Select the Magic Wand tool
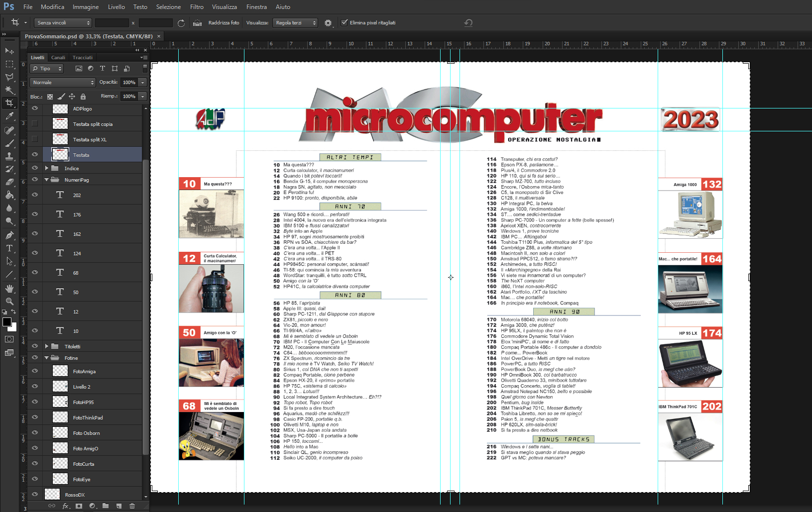Image resolution: width=812 pixels, height=512 pixels. pyautogui.click(x=9, y=90)
